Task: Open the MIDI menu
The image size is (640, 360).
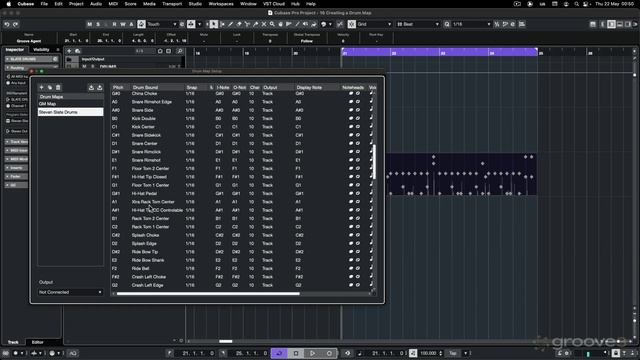Action: (113, 4)
